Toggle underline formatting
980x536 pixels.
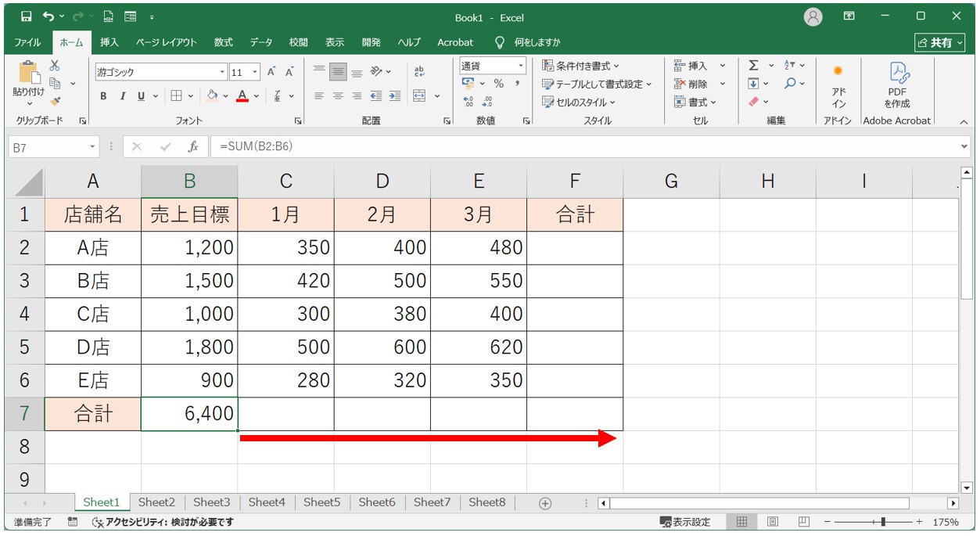pyautogui.click(x=141, y=95)
